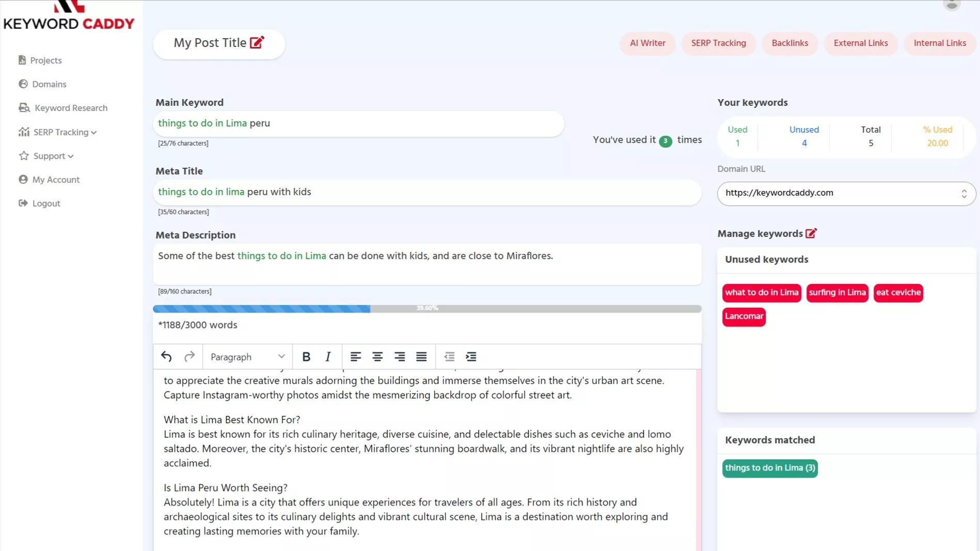Open the Paragraph style dropdown
980x551 pixels.
(x=247, y=356)
